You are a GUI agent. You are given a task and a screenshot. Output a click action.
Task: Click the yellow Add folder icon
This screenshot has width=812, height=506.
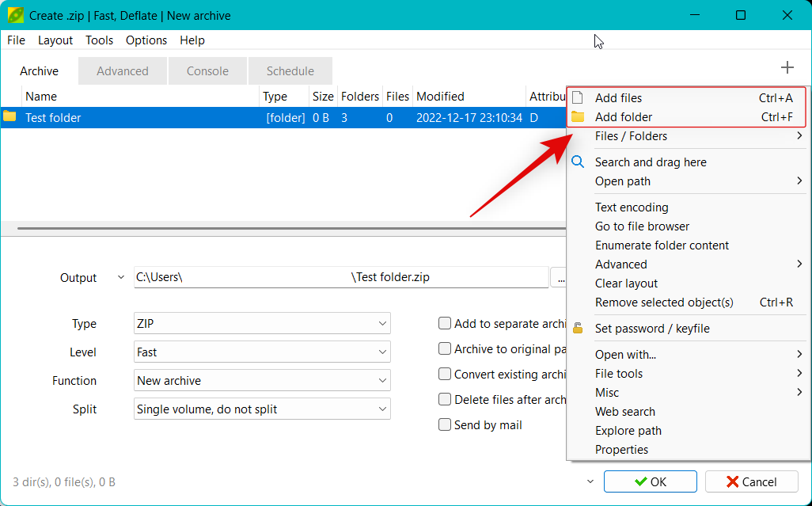578,117
